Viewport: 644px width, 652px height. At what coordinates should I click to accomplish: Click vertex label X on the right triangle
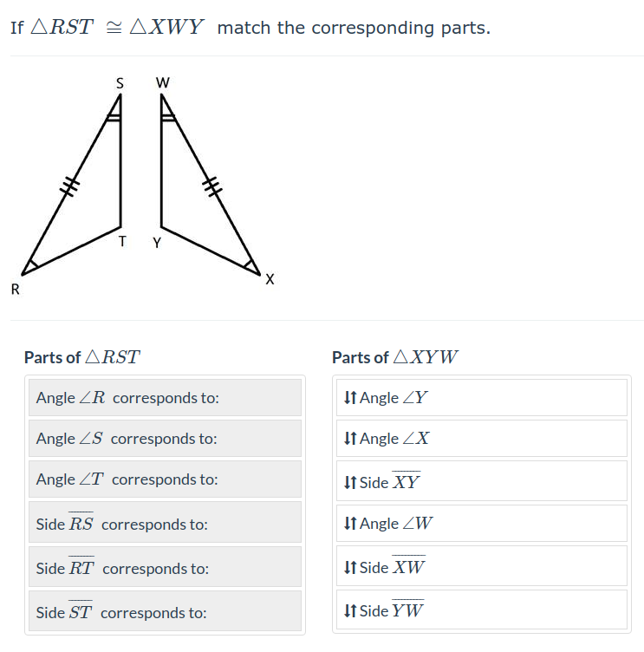pos(270,279)
